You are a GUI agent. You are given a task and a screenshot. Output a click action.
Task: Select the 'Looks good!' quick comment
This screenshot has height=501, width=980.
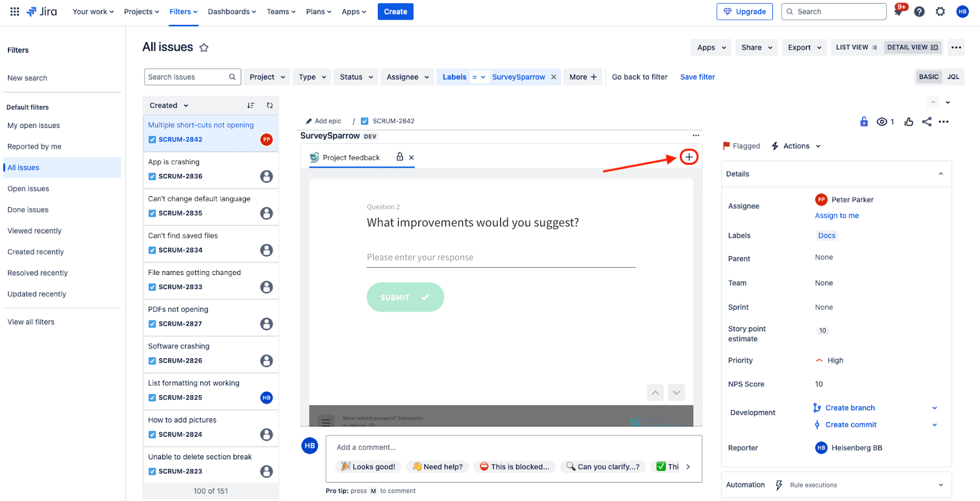(369, 467)
